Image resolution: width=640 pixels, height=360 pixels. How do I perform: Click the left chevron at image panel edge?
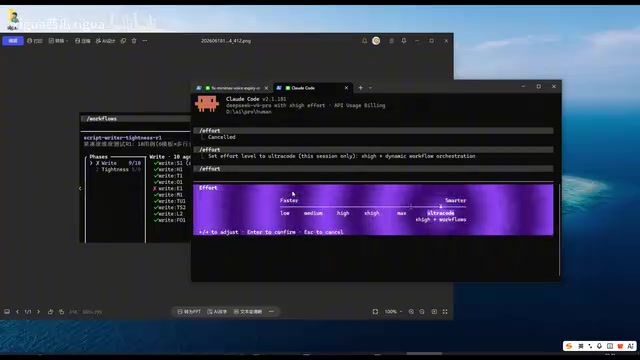(80, 188)
